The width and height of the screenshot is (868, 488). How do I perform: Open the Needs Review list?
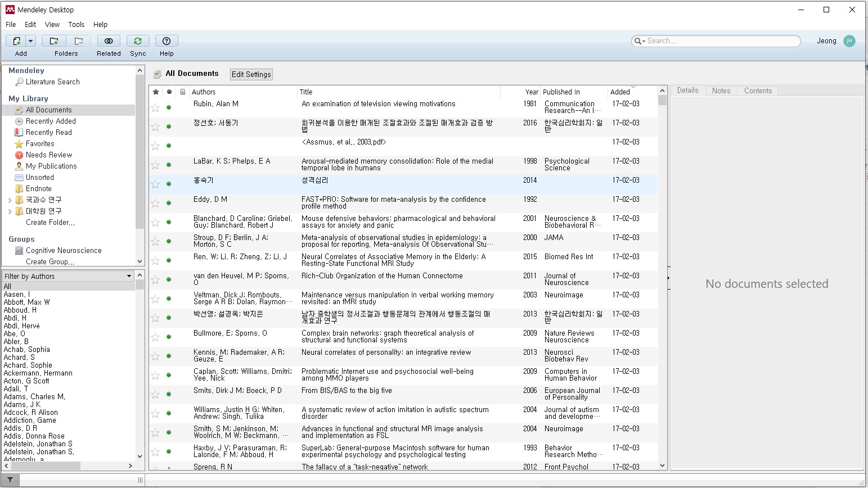[x=49, y=155]
